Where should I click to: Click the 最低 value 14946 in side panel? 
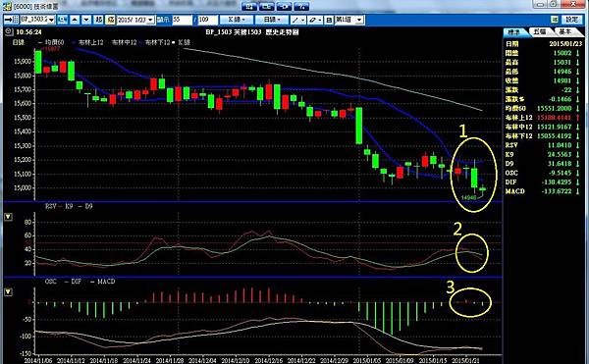562,72
